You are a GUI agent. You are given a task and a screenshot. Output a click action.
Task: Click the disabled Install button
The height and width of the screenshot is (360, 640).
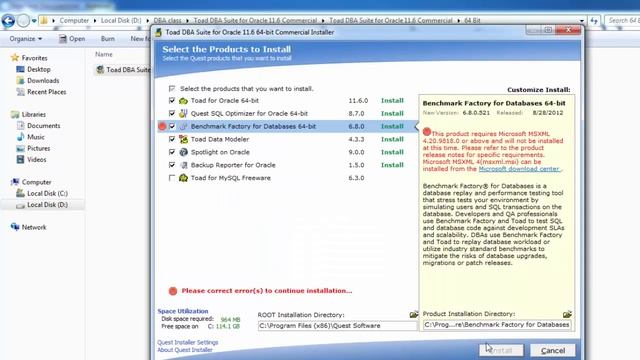coord(501,350)
